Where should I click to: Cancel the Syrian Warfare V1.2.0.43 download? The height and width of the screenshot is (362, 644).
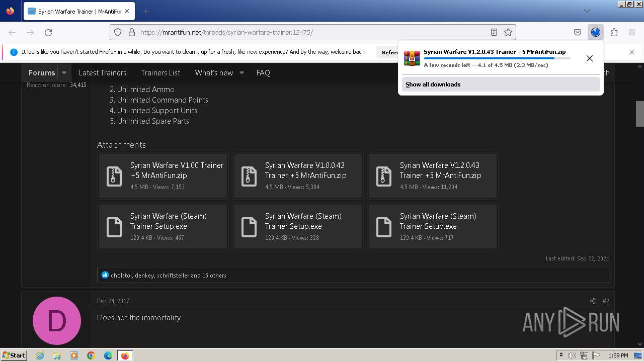coord(590,58)
